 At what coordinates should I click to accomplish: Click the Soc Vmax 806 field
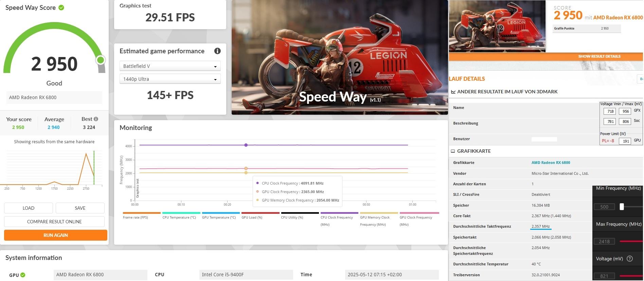(x=625, y=121)
